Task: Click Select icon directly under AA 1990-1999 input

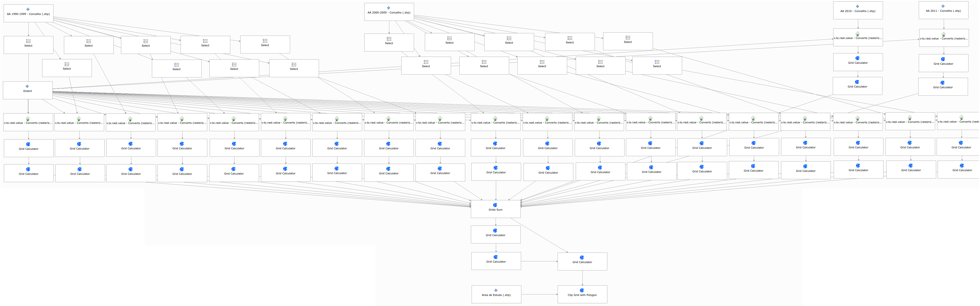Action: coord(28,41)
